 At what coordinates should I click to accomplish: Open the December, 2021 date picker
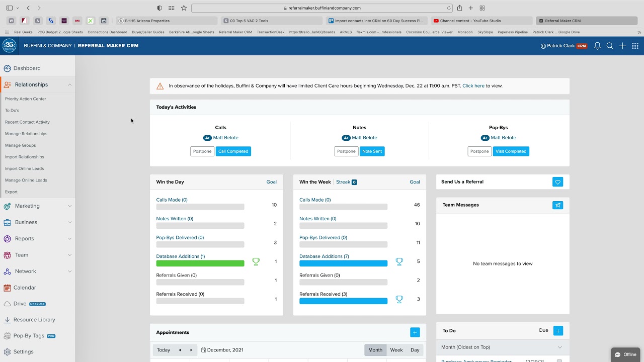click(x=222, y=350)
